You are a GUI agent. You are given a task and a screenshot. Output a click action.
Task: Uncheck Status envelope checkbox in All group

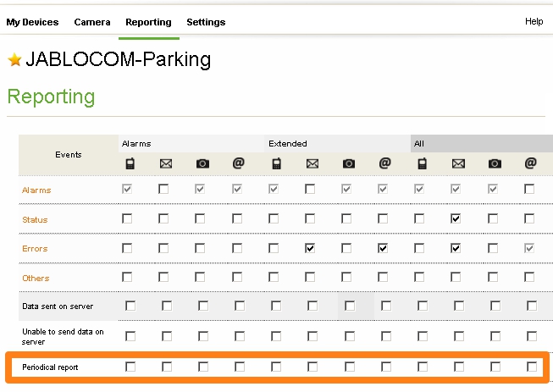click(x=456, y=218)
